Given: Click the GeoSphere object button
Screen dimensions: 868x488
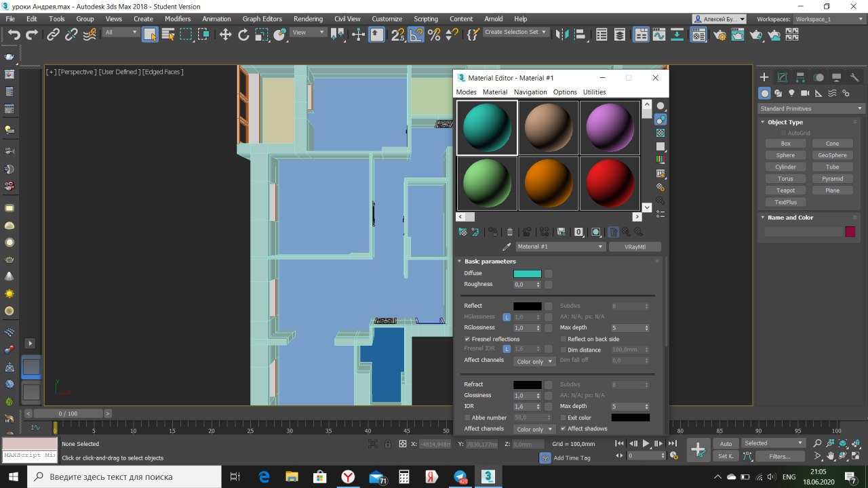Looking at the screenshot, I should coord(832,155).
